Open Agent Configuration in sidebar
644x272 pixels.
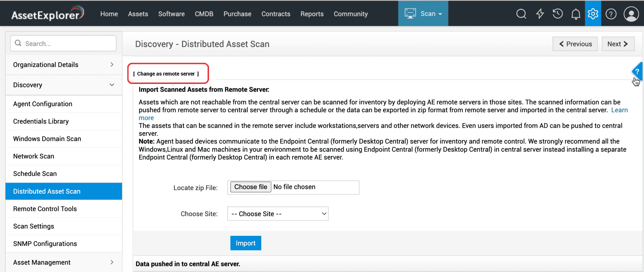click(64, 104)
